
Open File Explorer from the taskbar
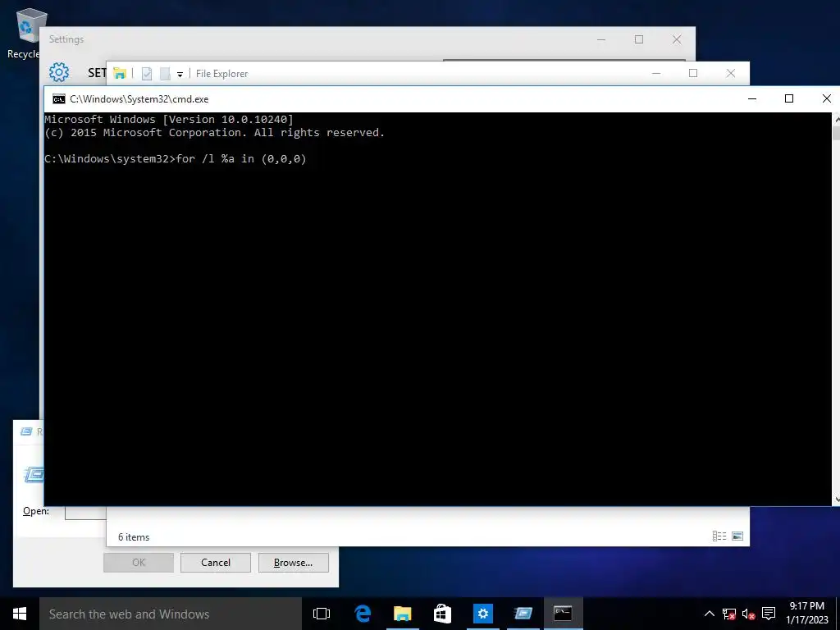click(x=402, y=614)
